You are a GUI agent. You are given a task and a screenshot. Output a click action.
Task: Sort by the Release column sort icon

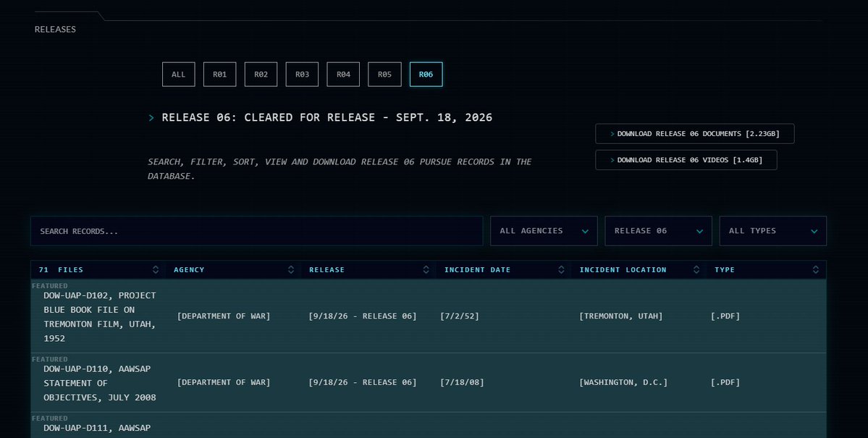tap(426, 269)
